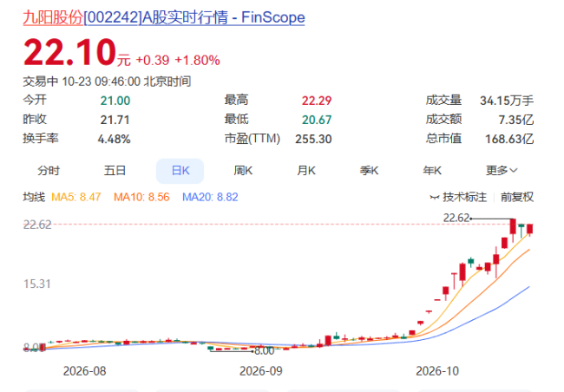
Task: Click the 今开 value 21.00
Action: pyautogui.click(x=115, y=101)
